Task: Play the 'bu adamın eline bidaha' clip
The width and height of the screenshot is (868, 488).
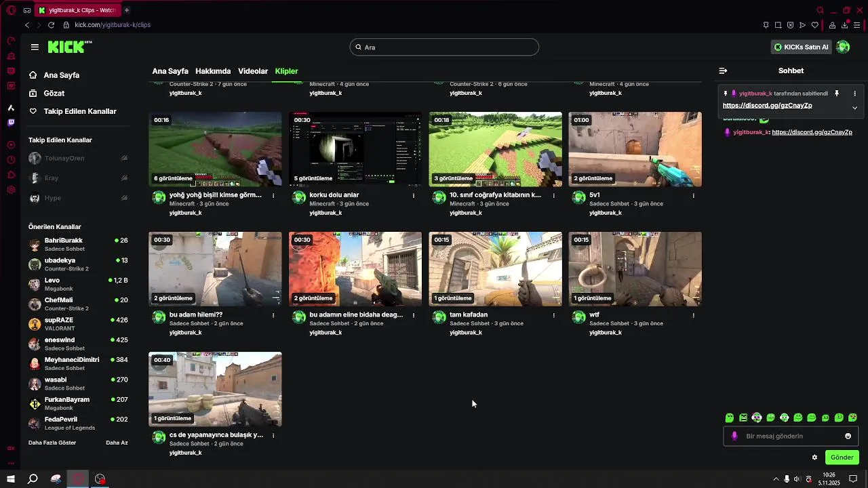Action: coord(355,269)
